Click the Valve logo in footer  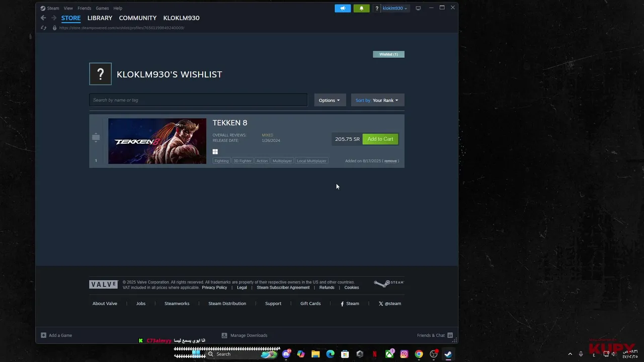103,285
